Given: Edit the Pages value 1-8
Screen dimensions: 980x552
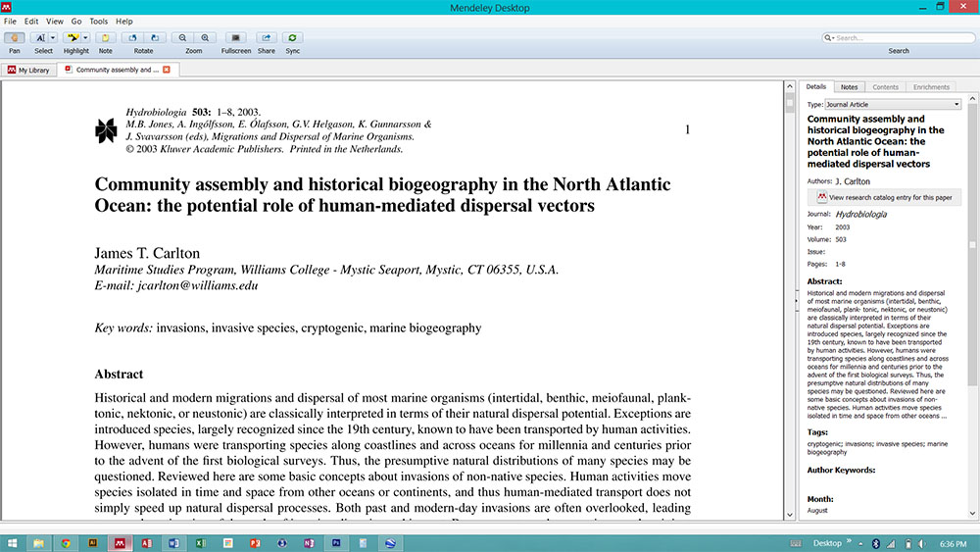Looking at the screenshot, I should coord(840,265).
